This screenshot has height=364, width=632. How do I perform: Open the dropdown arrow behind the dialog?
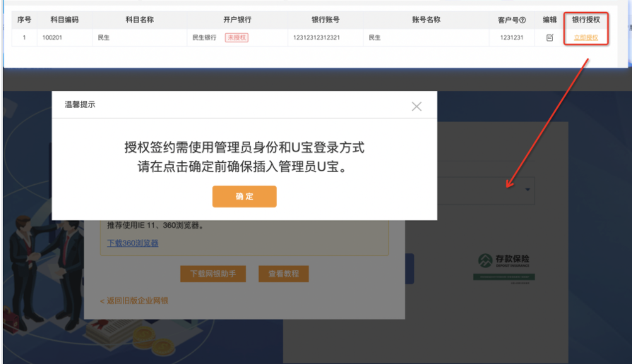click(x=527, y=190)
